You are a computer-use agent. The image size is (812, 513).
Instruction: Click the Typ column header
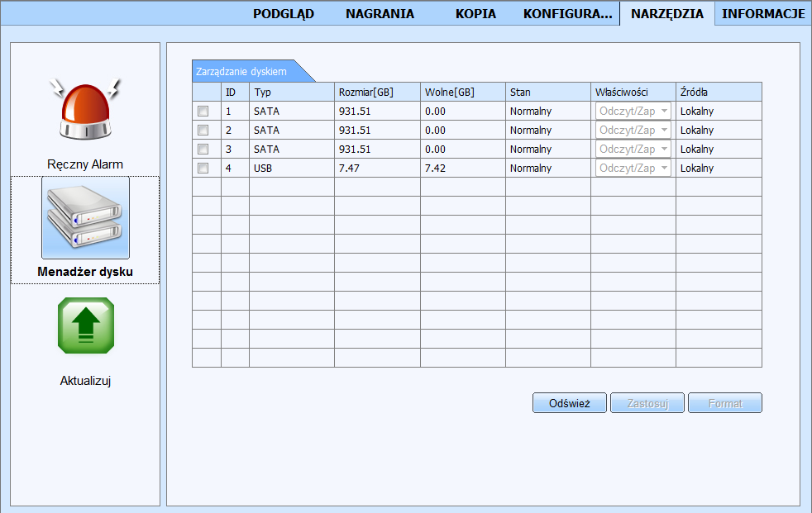tap(292, 92)
